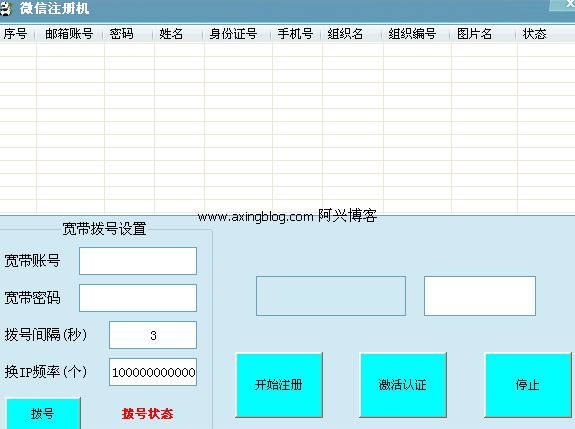The image size is (575, 429).
Task: Stop the process with 停止 button
Action: (528, 385)
